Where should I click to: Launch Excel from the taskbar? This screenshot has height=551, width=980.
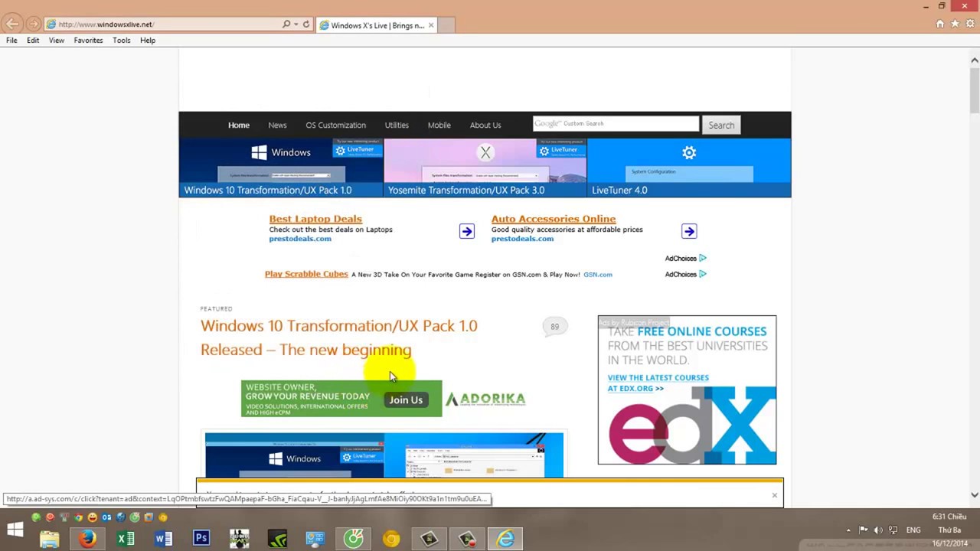pyautogui.click(x=126, y=539)
